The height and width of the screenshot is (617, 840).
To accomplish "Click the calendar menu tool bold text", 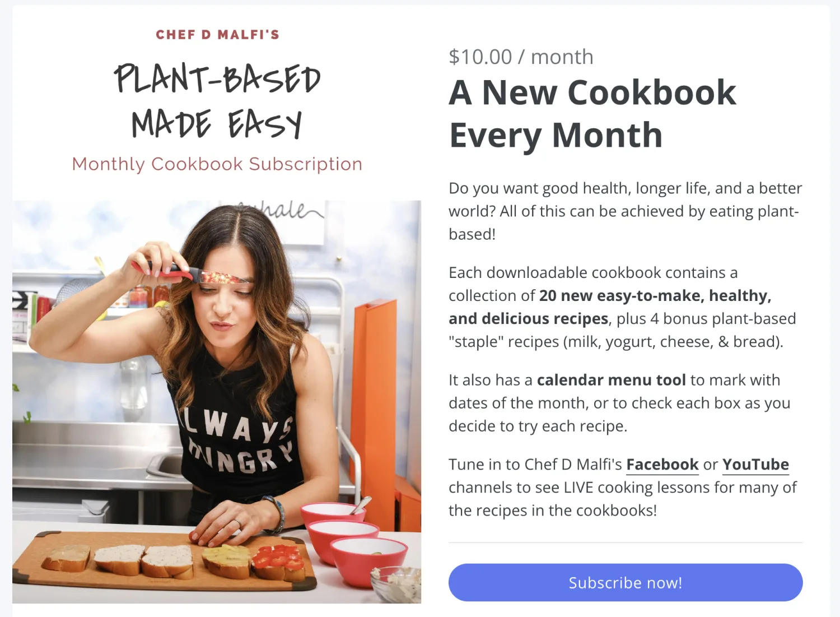I will coord(611,380).
